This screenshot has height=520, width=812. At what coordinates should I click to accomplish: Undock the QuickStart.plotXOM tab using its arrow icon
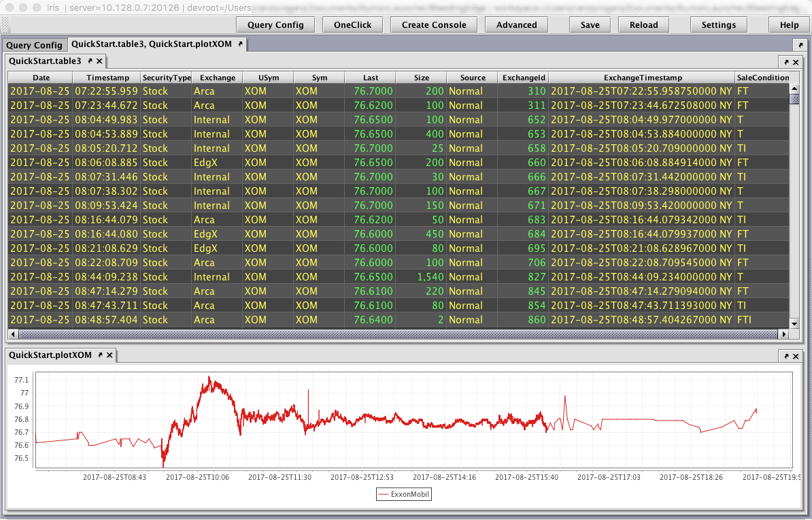(x=101, y=355)
